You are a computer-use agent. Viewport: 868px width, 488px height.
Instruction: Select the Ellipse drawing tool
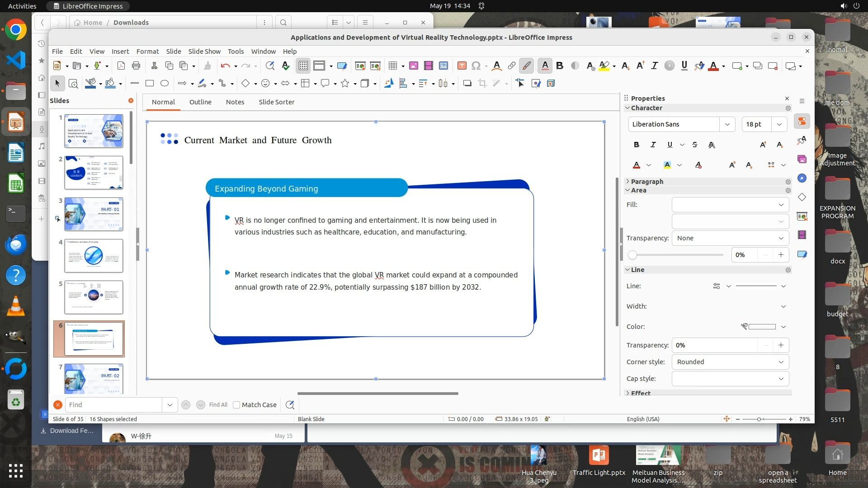(x=165, y=83)
